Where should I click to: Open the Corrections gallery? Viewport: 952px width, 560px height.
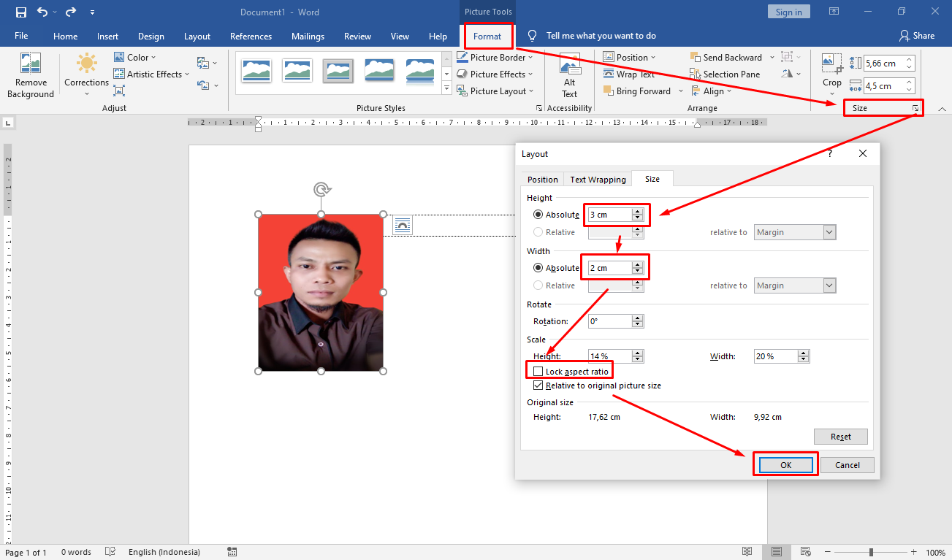coord(86,76)
